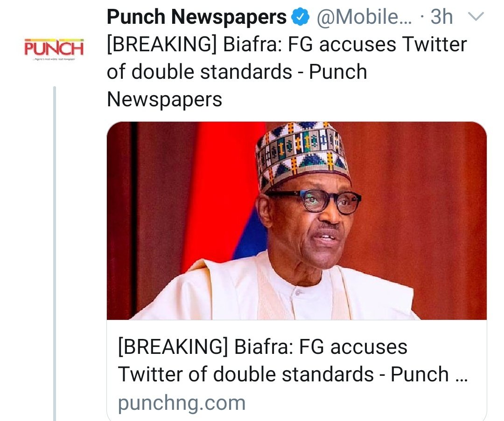Open the 3h tweet timestamp

point(441,17)
